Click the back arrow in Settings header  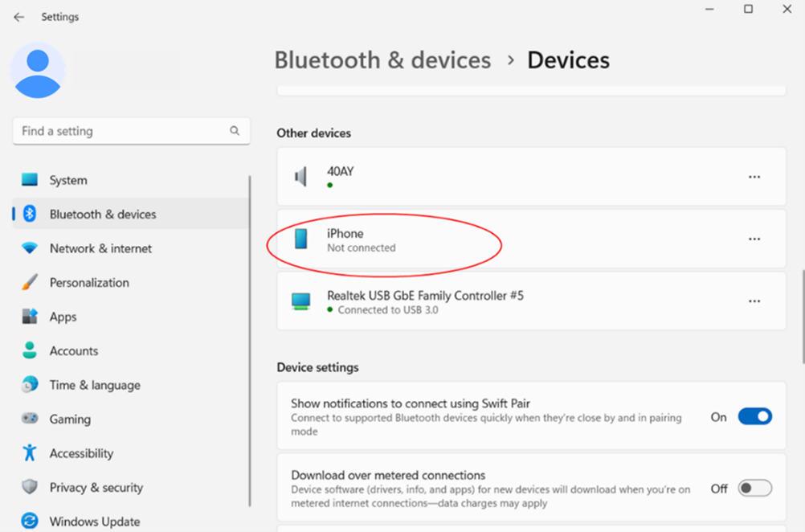19,17
